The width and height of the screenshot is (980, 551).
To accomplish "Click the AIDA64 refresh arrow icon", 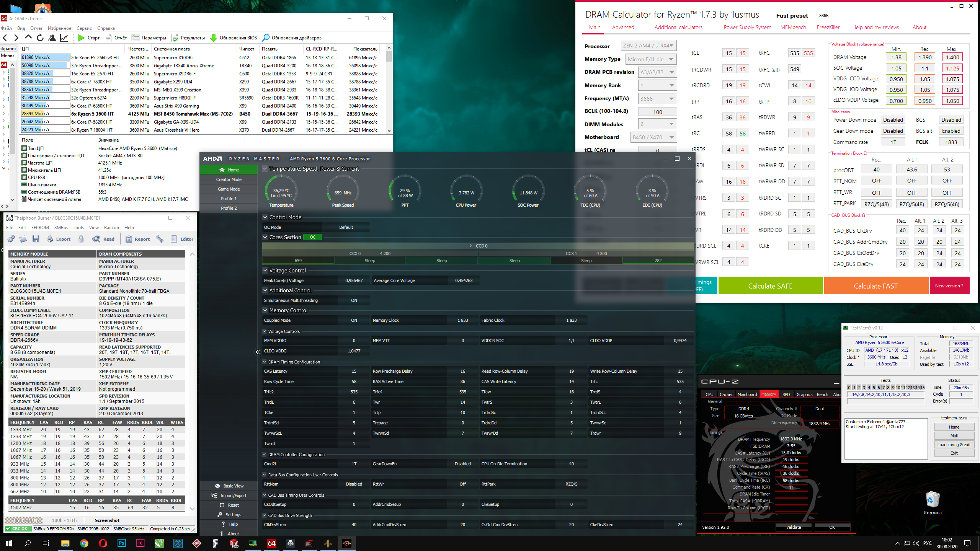I will click(40, 37).
